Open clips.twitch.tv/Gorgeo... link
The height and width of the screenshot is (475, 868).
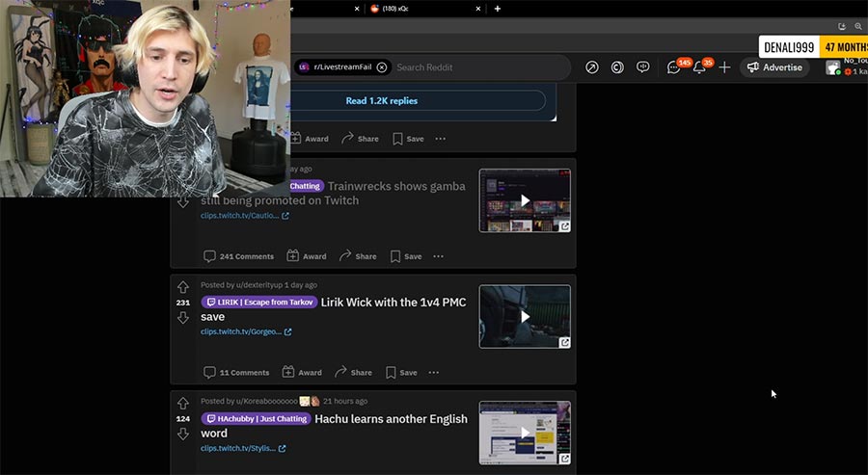click(246, 331)
